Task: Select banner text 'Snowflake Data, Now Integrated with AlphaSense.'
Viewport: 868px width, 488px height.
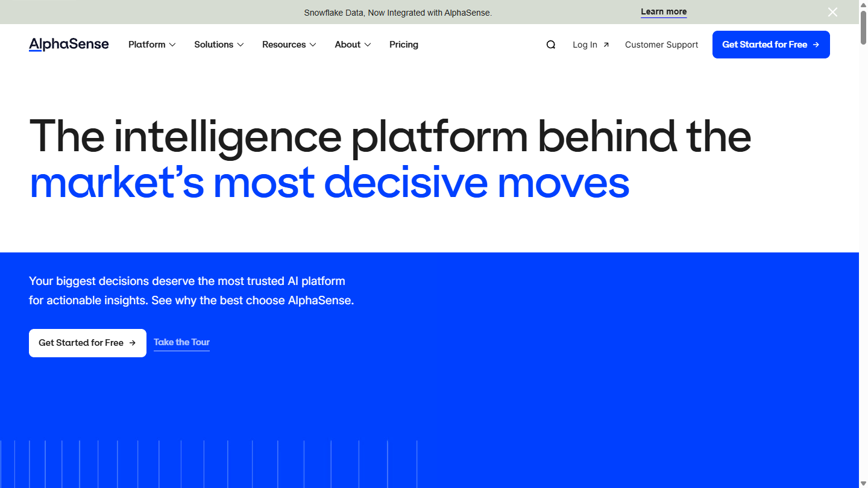Action: [x=398, y=13]
